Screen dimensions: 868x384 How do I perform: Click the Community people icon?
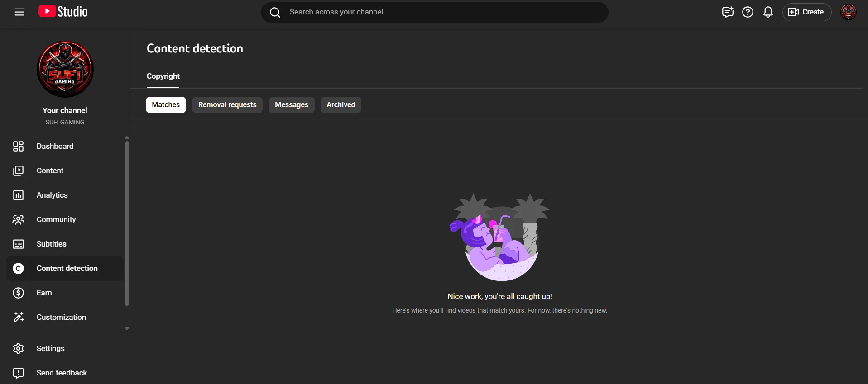18,219
